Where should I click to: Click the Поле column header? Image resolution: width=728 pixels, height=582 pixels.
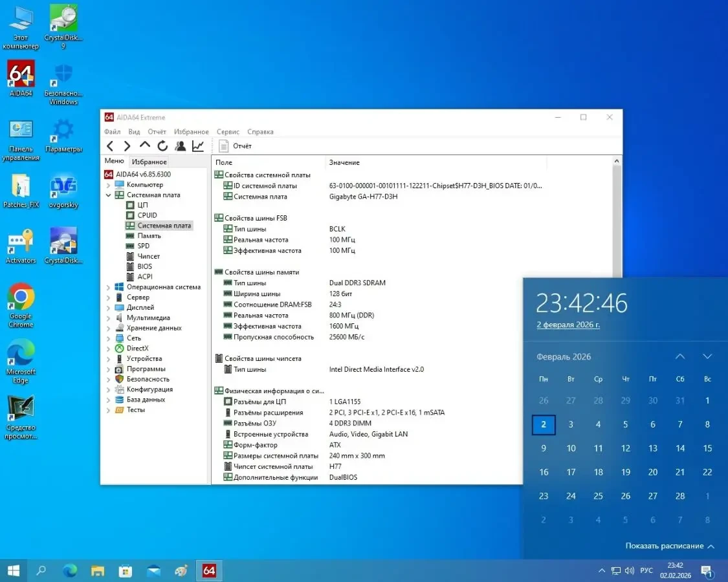(269, 162)
